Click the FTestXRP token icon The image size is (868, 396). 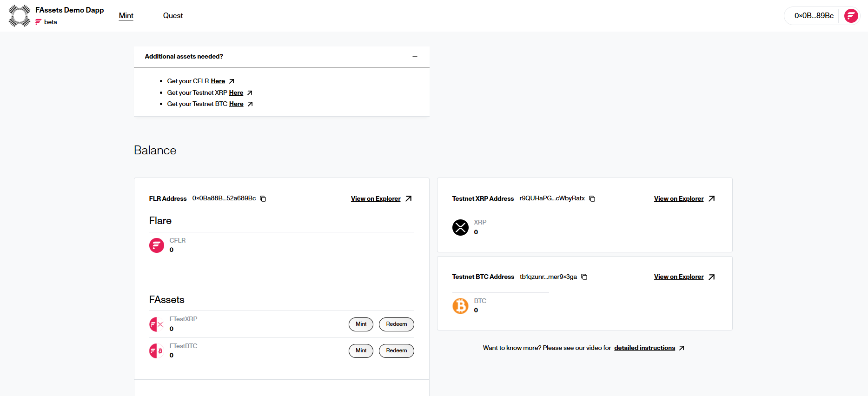click(156, 324)
